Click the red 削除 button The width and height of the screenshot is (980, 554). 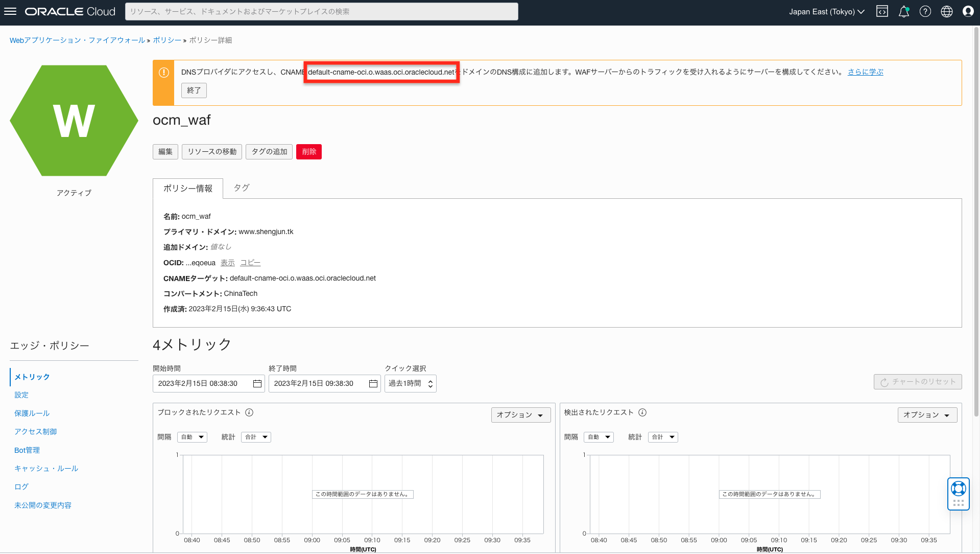[x=309, y=152]
